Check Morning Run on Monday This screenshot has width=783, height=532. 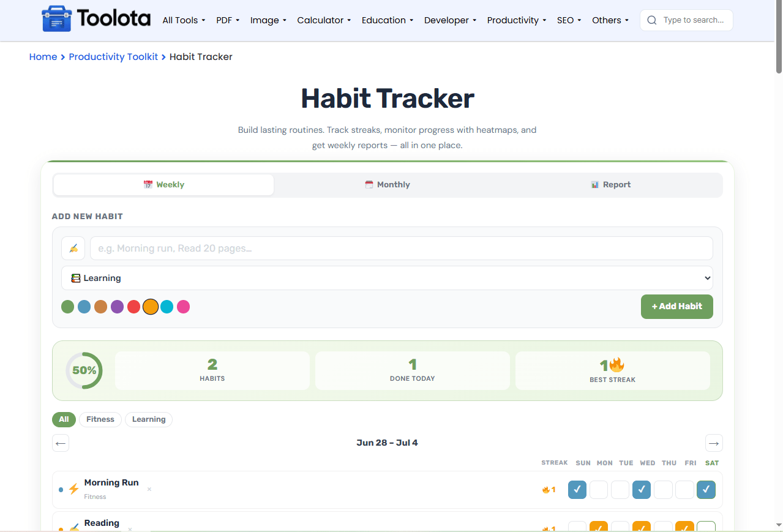point(599,490)
